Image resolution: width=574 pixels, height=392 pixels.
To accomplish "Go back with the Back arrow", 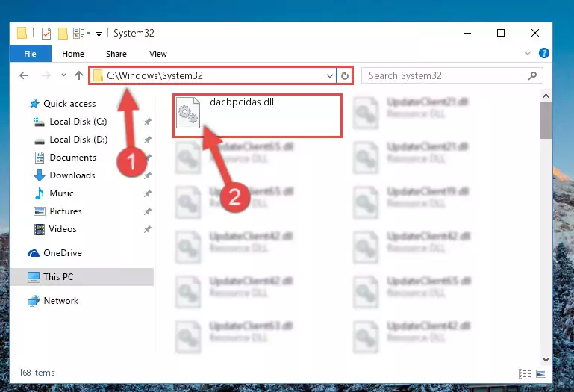I will [x=24, y=75].
